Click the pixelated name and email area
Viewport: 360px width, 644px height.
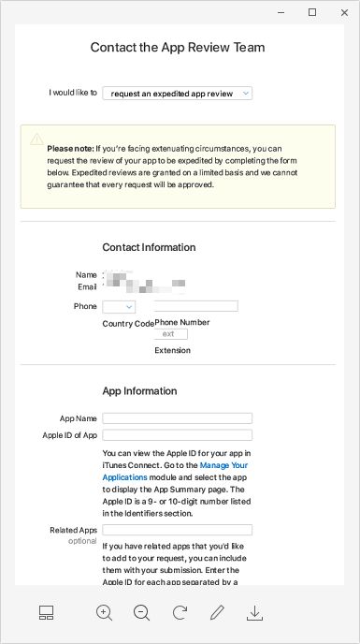click(x=144, y=282)
